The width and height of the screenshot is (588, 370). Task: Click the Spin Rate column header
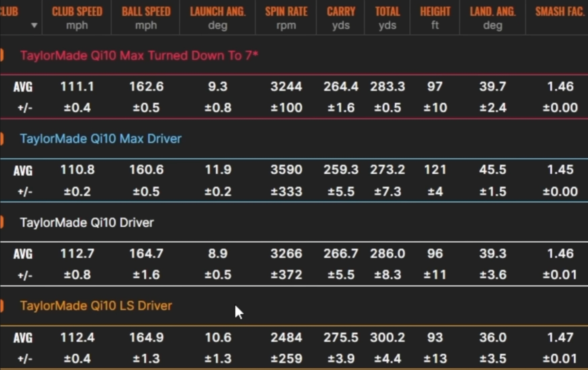(286, 18)
